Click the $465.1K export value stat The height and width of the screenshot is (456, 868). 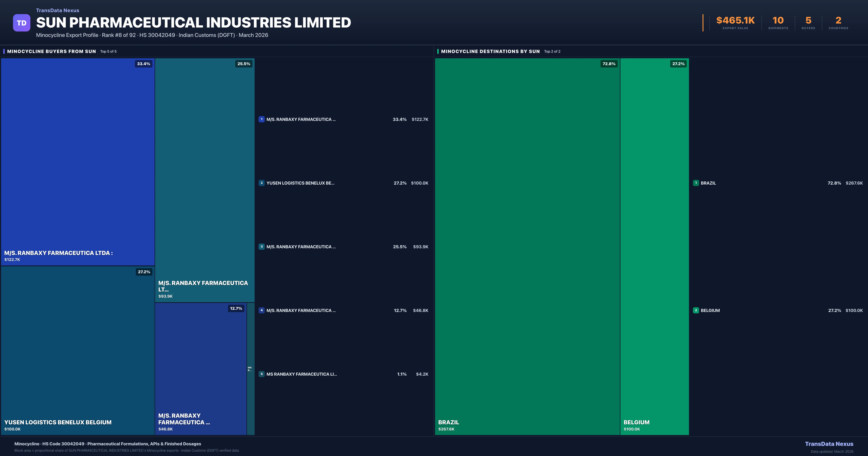click(735, 21)
